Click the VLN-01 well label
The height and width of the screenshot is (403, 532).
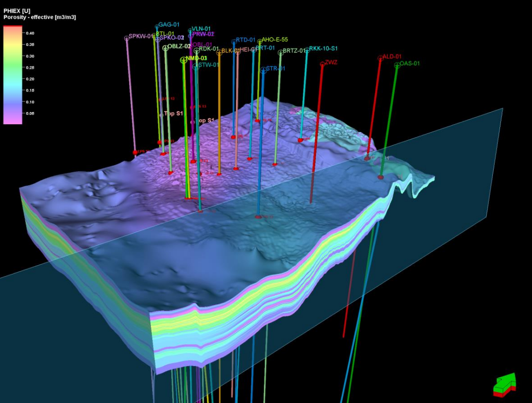[x=201, y=29]
